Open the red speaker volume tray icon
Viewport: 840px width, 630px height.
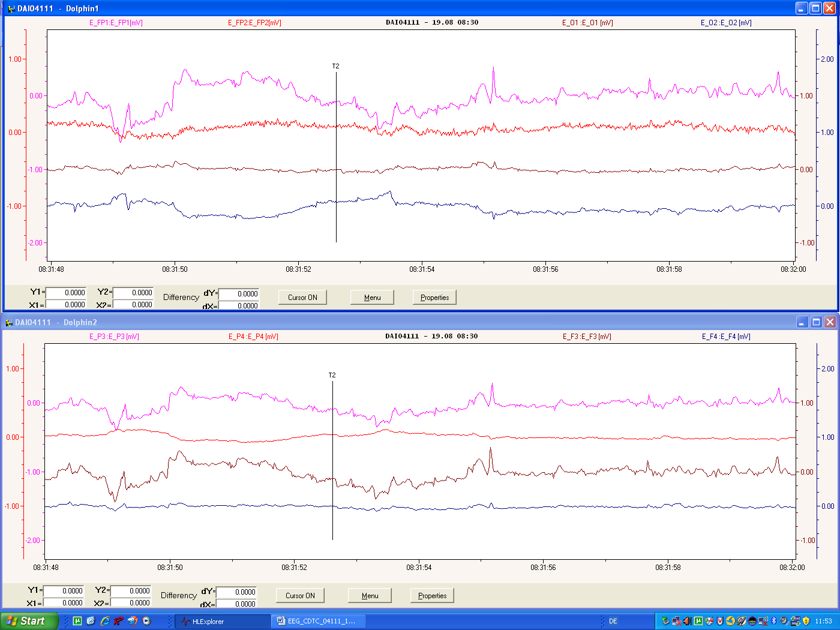687,621
